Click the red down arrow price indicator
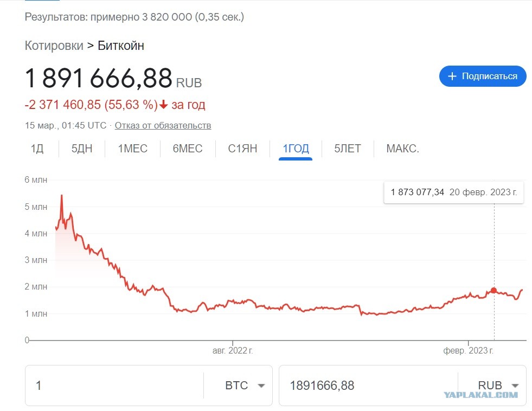532x411 pixels. tap(164, 105)
